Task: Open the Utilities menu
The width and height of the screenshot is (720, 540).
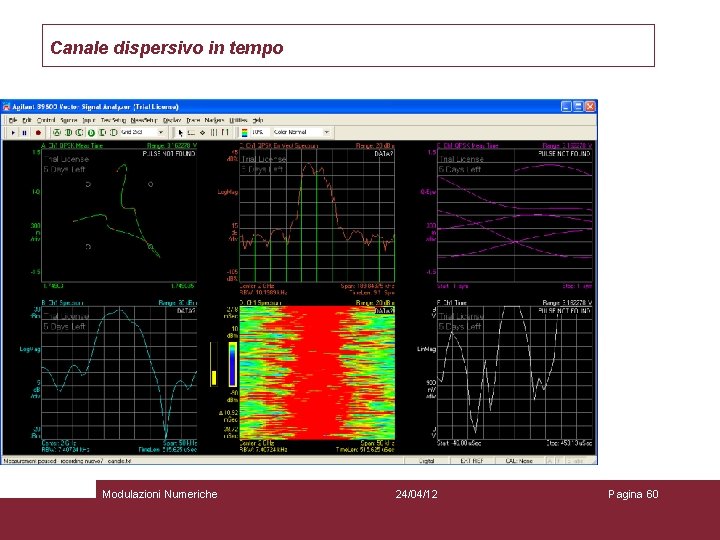Action: click(238, 120)
